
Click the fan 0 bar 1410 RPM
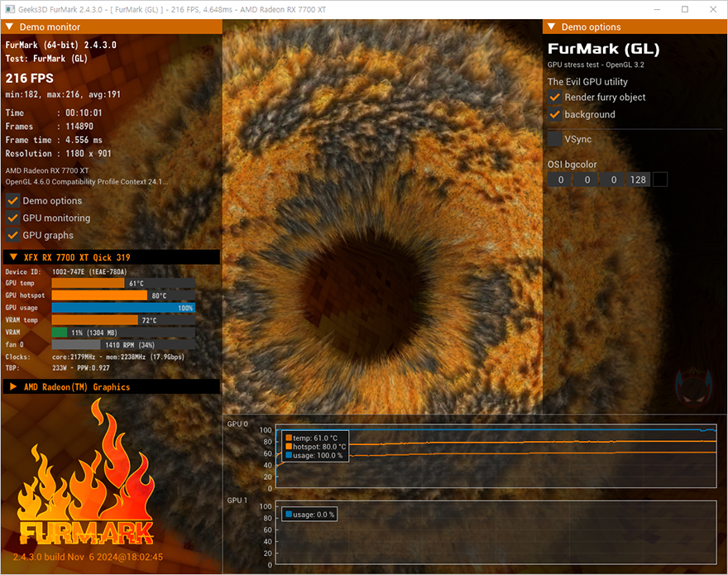(123, 345)
